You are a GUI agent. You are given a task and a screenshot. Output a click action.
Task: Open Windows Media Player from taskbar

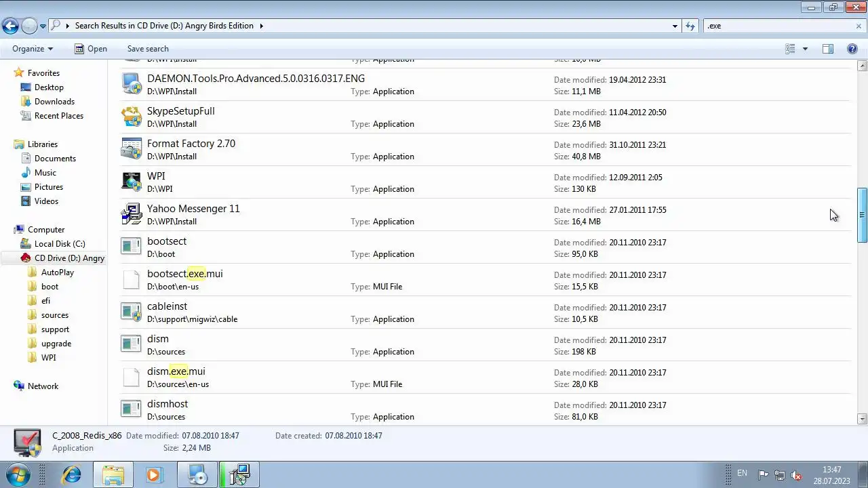[153, 474]
